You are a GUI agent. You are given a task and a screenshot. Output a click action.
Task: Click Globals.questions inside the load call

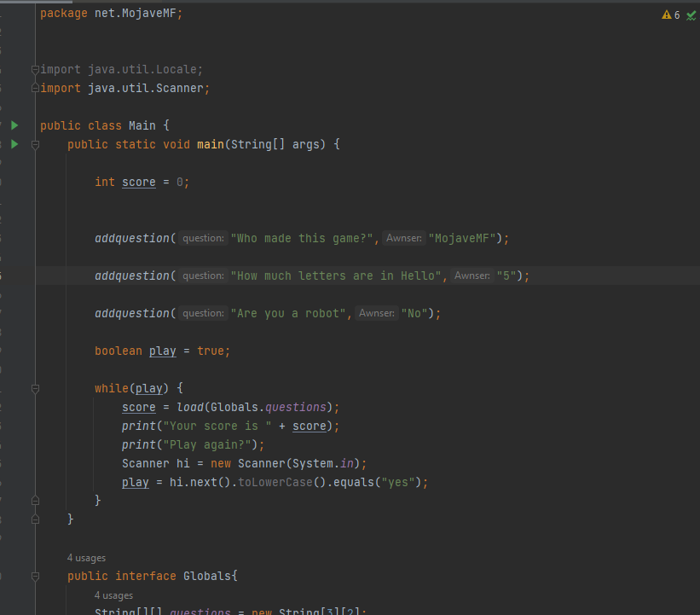click(x=269, y=408)
